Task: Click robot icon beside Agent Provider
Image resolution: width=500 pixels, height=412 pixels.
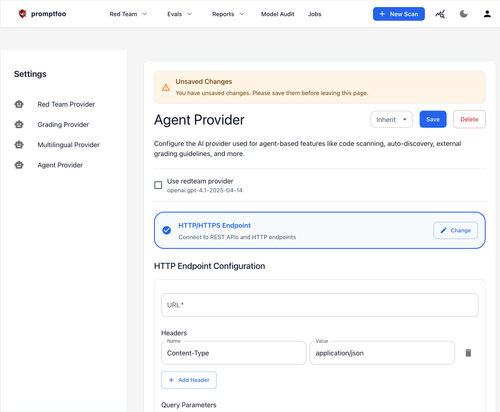Action: click(x=19, y=165)
